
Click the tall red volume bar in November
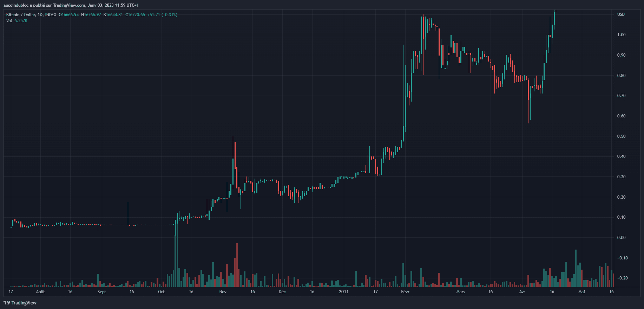[237, 265]
